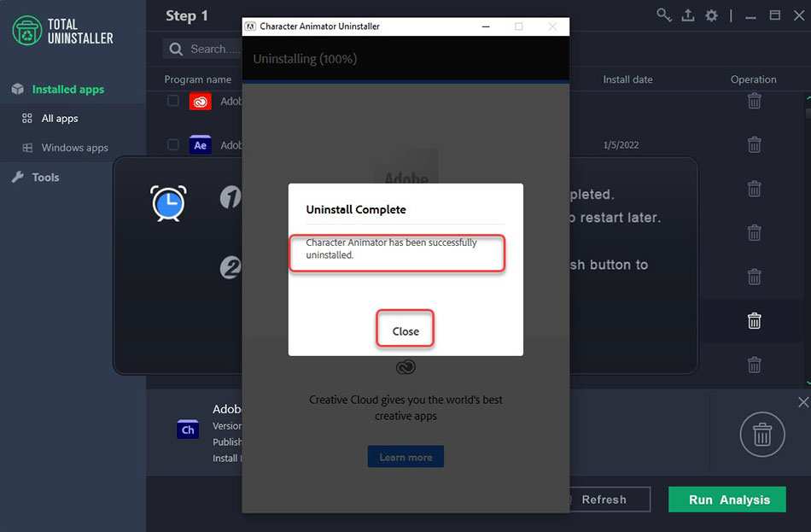Click Adobe Creative Cloud red app icon
Viewport: 811px width, 532px height.
click(x=200, y=102)
